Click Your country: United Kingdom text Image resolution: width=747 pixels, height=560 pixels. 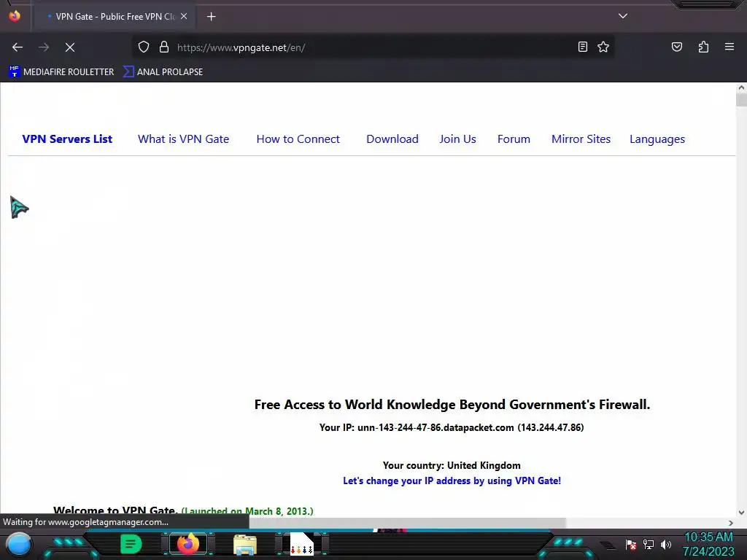coord(452,466)
